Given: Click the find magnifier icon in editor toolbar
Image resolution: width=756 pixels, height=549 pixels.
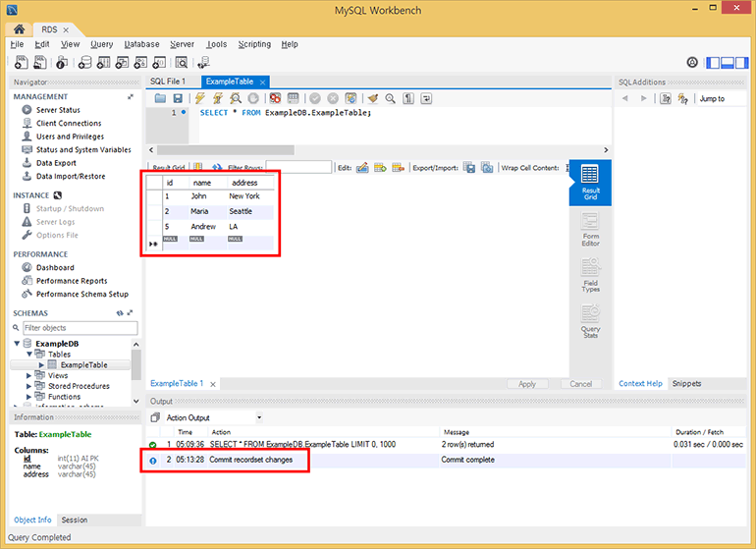Looking at the screenshot, I should (x=390, y=99).
